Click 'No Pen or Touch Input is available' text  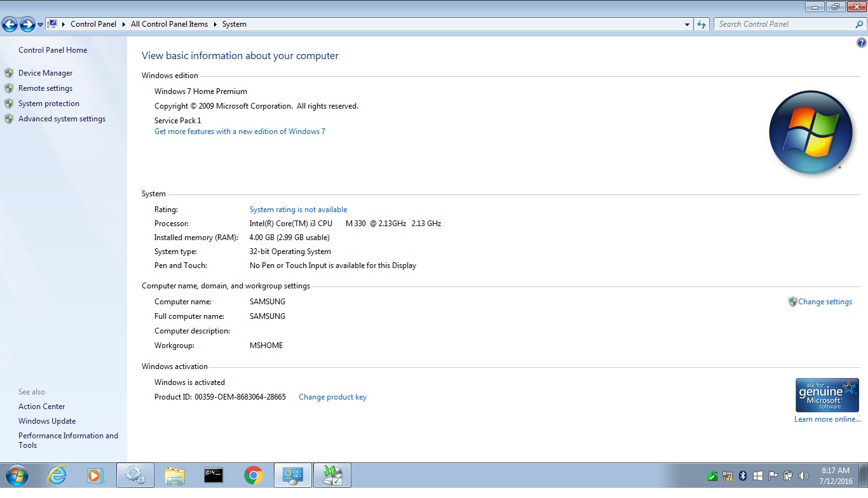pyautogui.click(x=333, y=266)
